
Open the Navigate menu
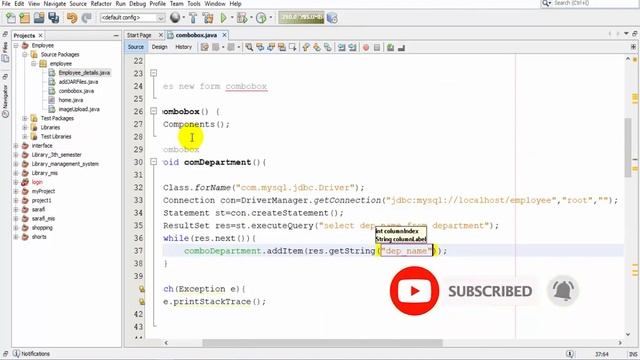[x=55, y=4]
